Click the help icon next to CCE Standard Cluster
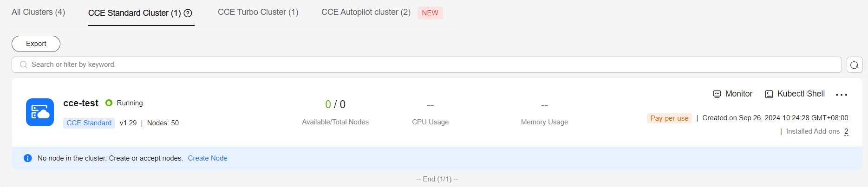The width and height of the screenshot is (868, 187). 188,13
